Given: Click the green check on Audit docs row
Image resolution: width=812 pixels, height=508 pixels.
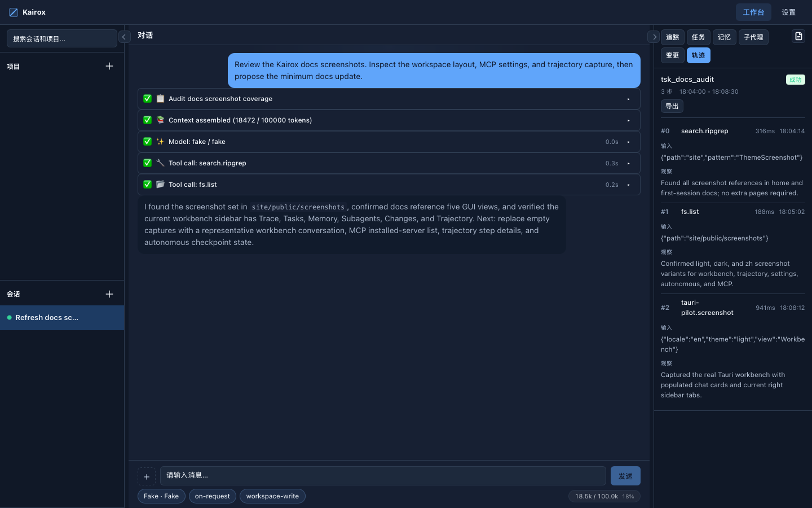Looking at the screenshot, I should (148, 99).
